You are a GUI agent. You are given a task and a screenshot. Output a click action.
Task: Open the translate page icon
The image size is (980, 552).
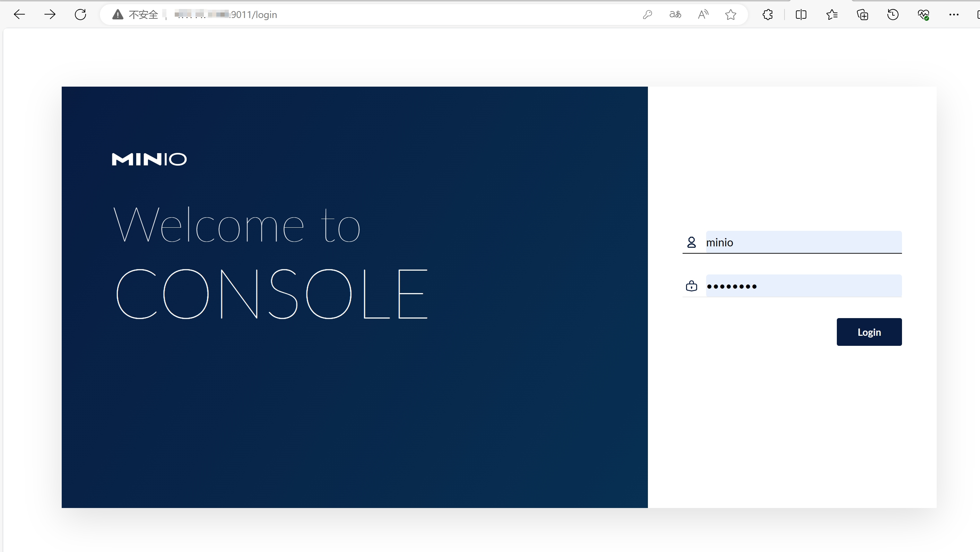point(675,15)
